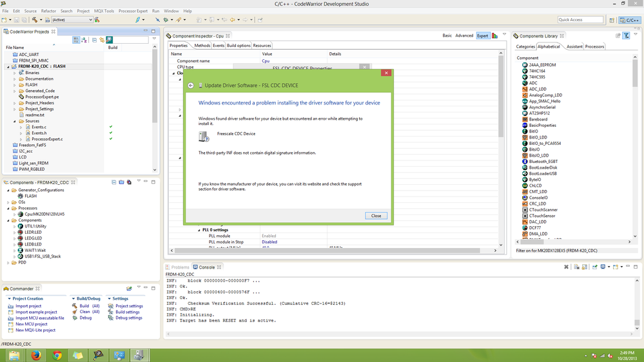Expand the Binaries folder in the project tree
This screenshot has height=362, width=644.
coord(15,73)
